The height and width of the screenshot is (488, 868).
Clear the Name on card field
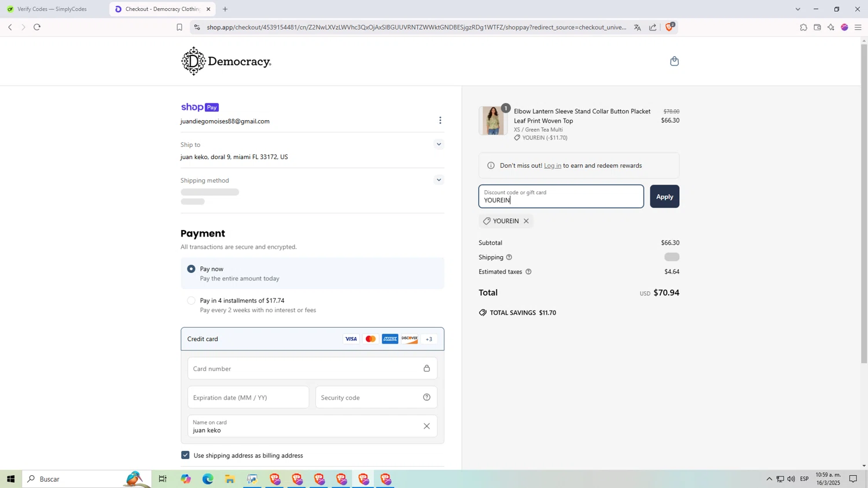point(426,426)
